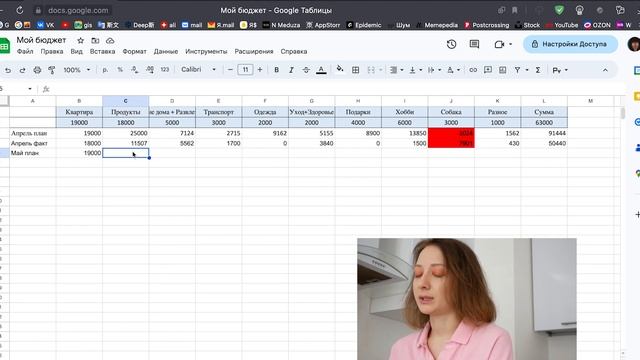Open the fill color picker

coord(340,69)
